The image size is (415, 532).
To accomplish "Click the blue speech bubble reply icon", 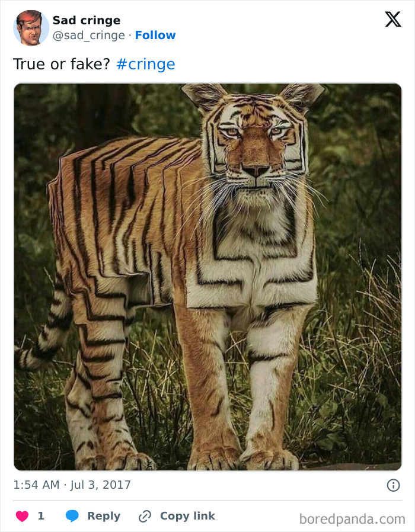I will pos(72,516).
